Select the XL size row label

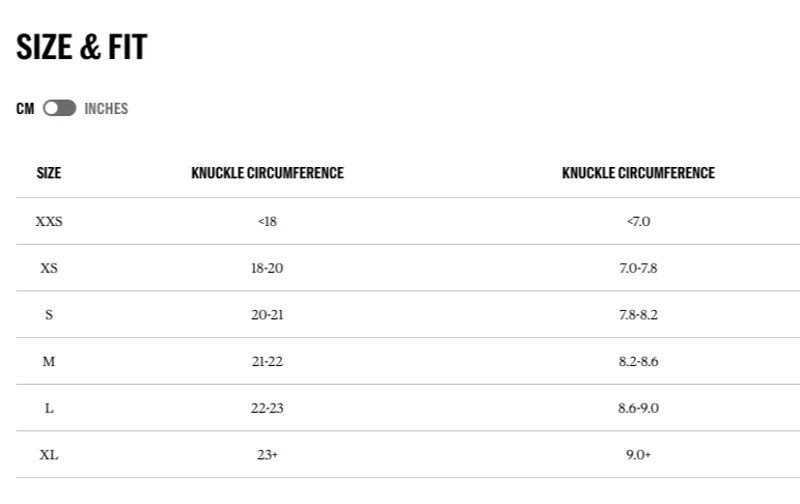click(49, 455)
